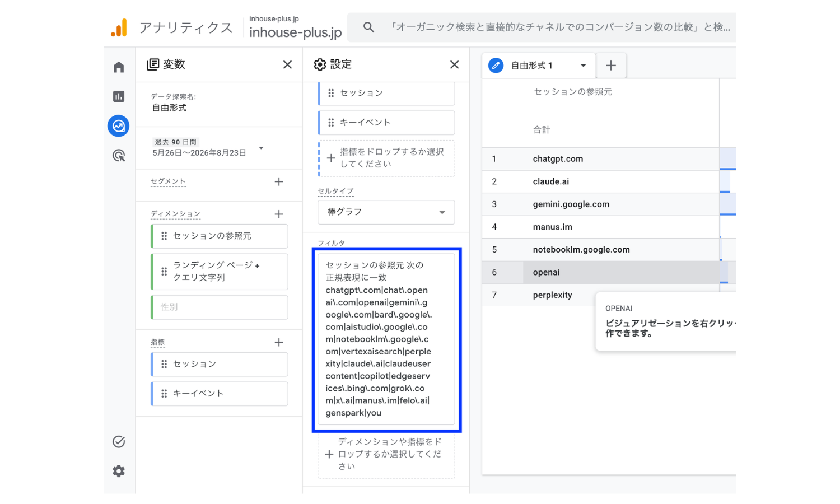This screenshot has height=504, width=840.
Task: Click 指標をドロップするか選択してください drop zone
Action: coord(386,158)
